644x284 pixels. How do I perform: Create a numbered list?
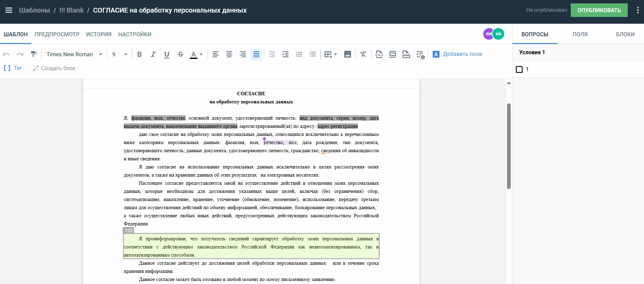pos(299,54)
